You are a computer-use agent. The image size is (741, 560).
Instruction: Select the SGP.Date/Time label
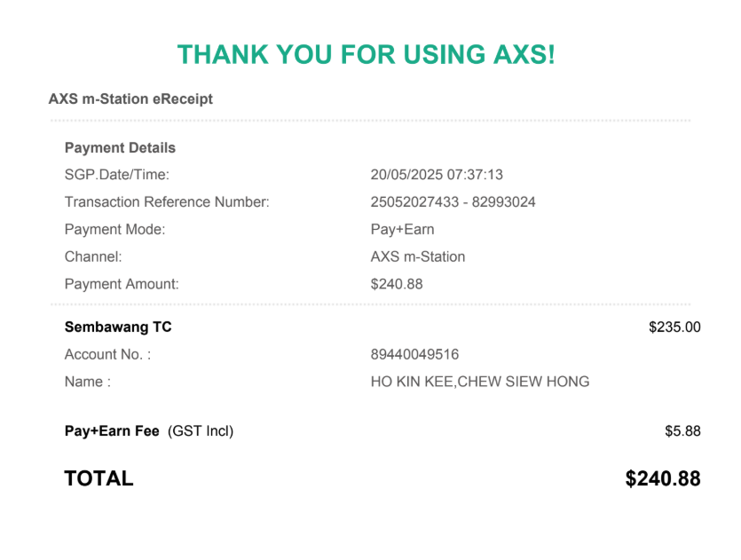[117, 175]
